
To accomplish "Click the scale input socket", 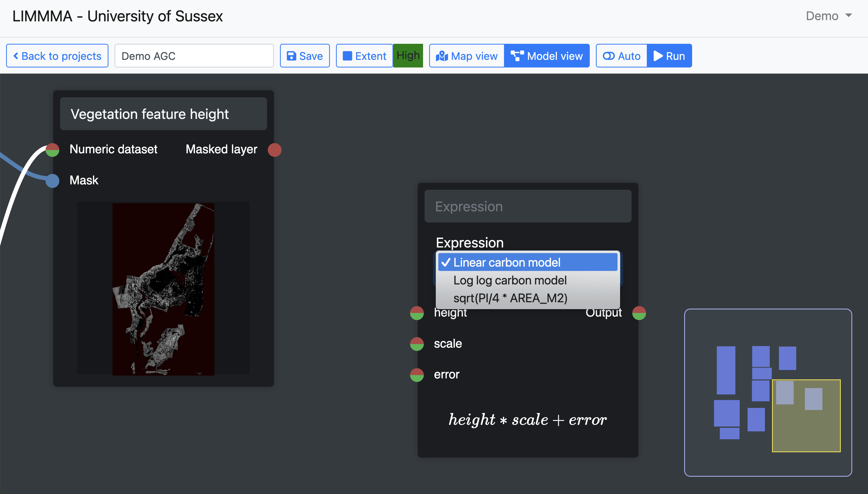I will 417,344.
